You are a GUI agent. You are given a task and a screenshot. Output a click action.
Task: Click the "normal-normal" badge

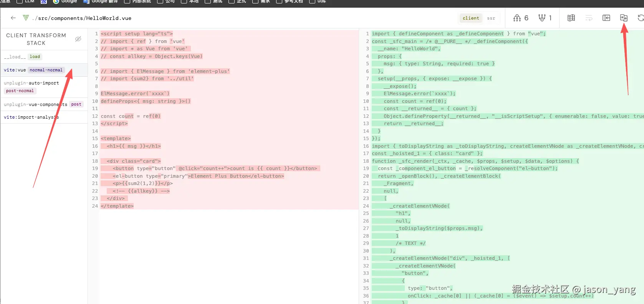click(46, 70)
